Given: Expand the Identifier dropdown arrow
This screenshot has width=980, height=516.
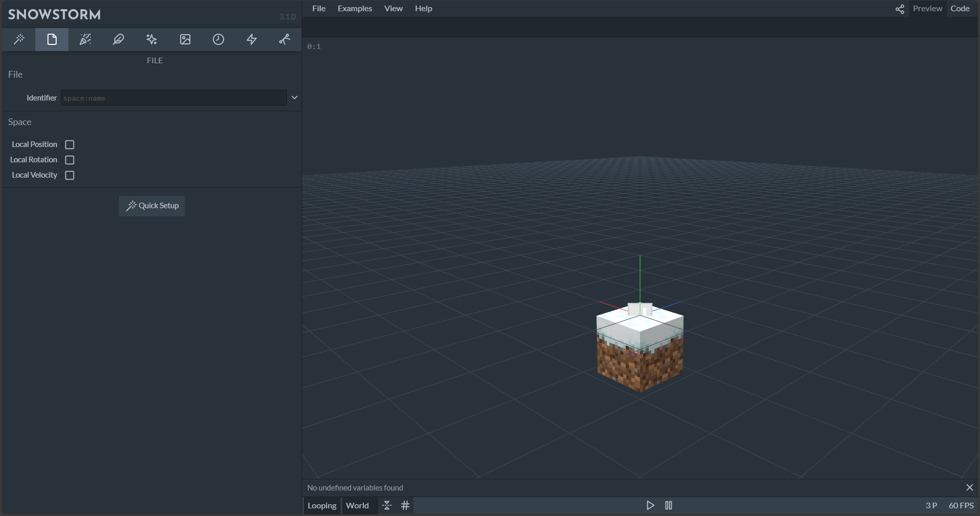Looking at the screenshot, I should (295, 97).
